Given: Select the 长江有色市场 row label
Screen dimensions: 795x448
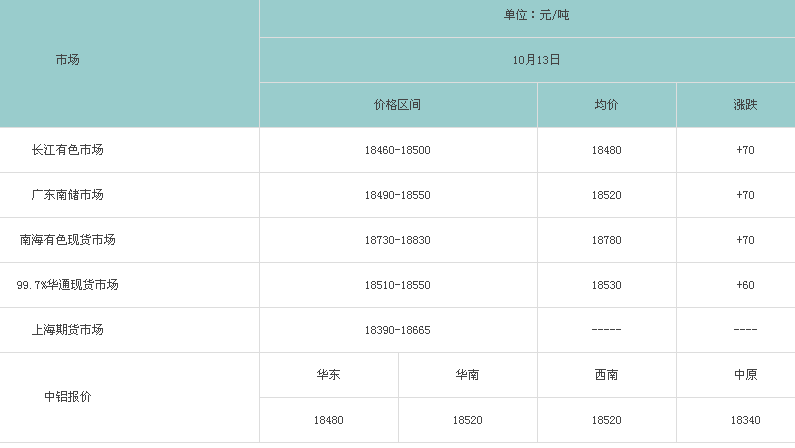Looking at the screenshot, I should pyautogui.click(x=67, y=150).
